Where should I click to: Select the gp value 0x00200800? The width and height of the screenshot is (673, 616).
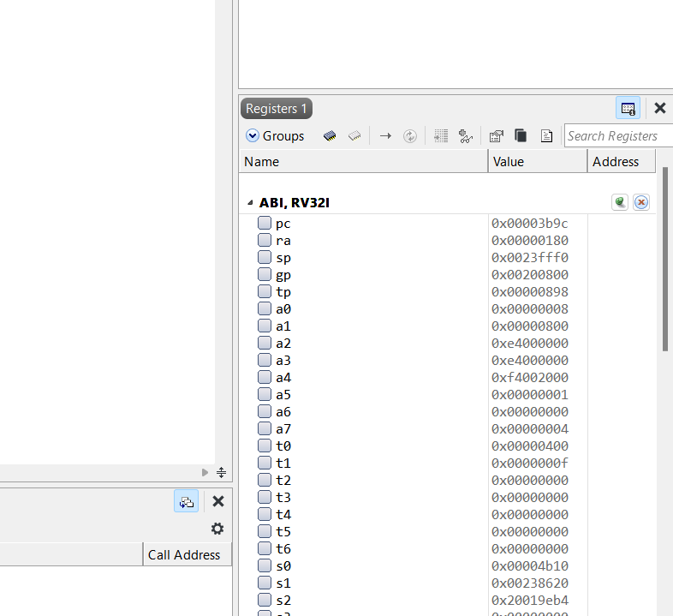point(530,275)
